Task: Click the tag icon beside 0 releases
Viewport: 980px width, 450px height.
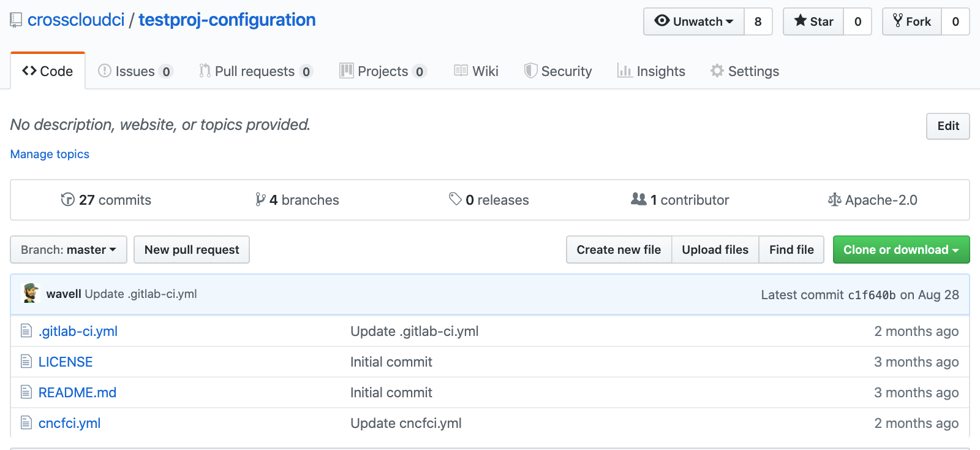Action: point(455,199)
